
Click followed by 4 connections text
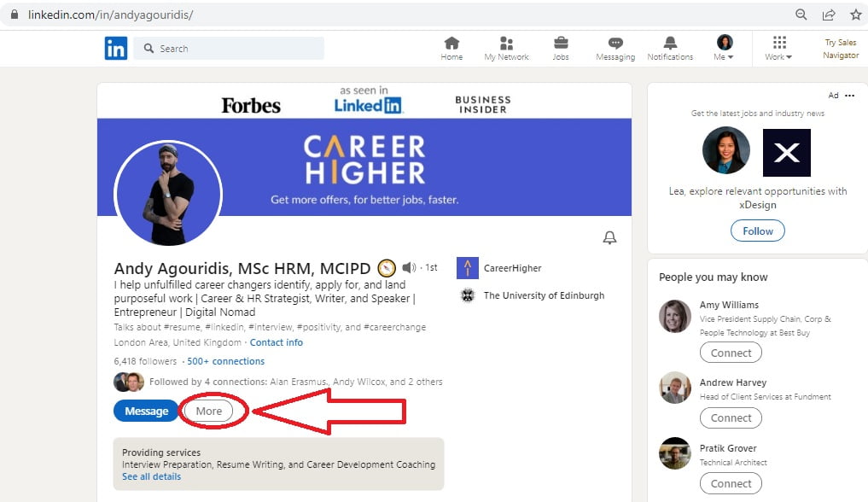295,382
